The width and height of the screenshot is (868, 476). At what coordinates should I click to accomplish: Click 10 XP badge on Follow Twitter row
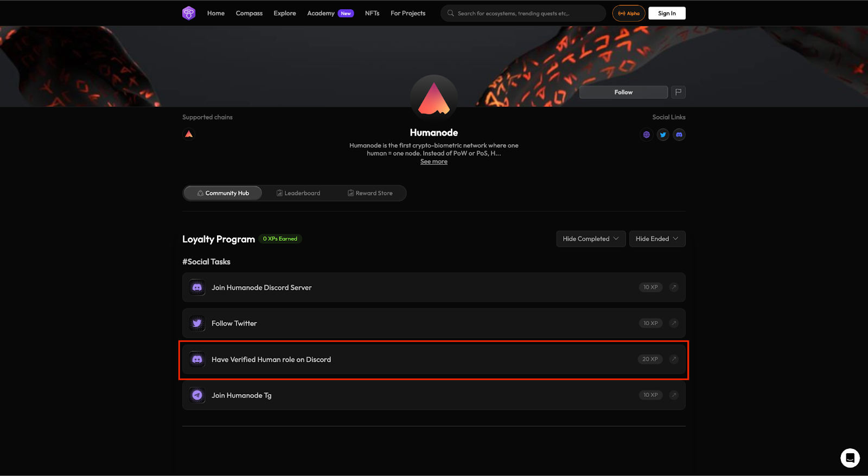(650, 323)
